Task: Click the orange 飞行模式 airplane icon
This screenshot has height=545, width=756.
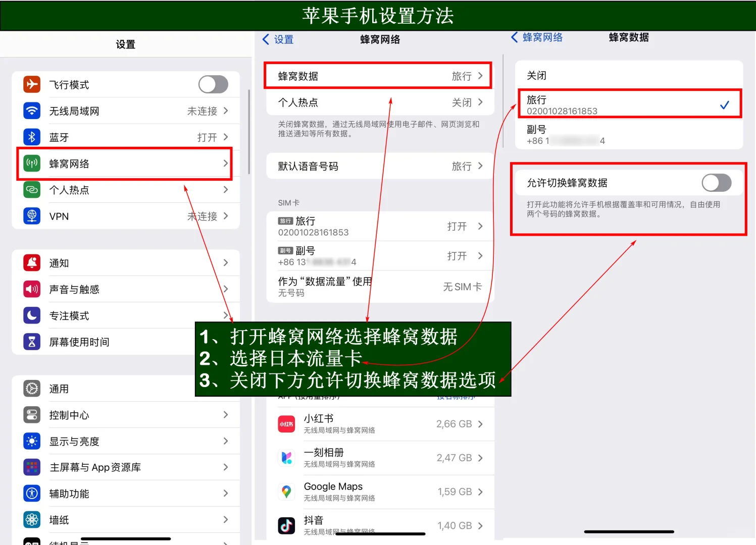Action: [x=31, y=84]
